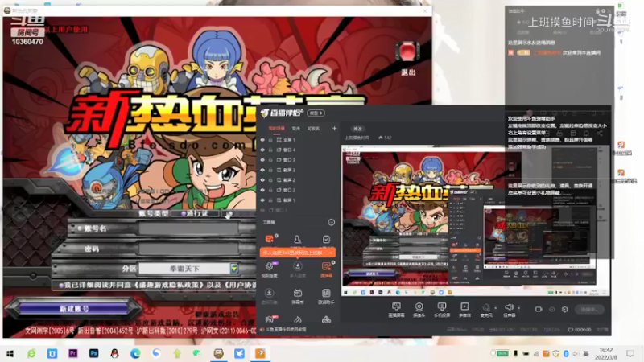This screenshot has height=362, width=644.
Task: Open settings hexagon gear icon
Action: point(565,309)
